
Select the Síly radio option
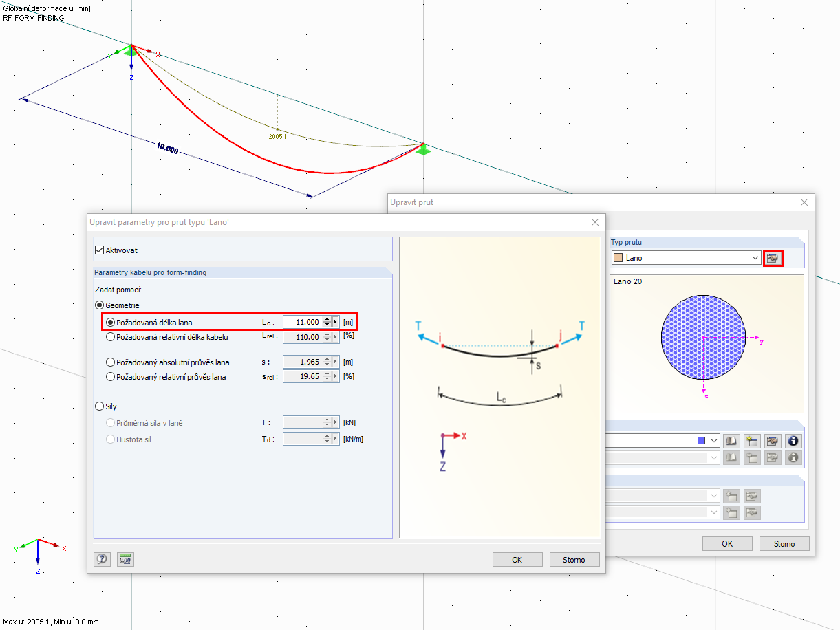pos(99,406)
